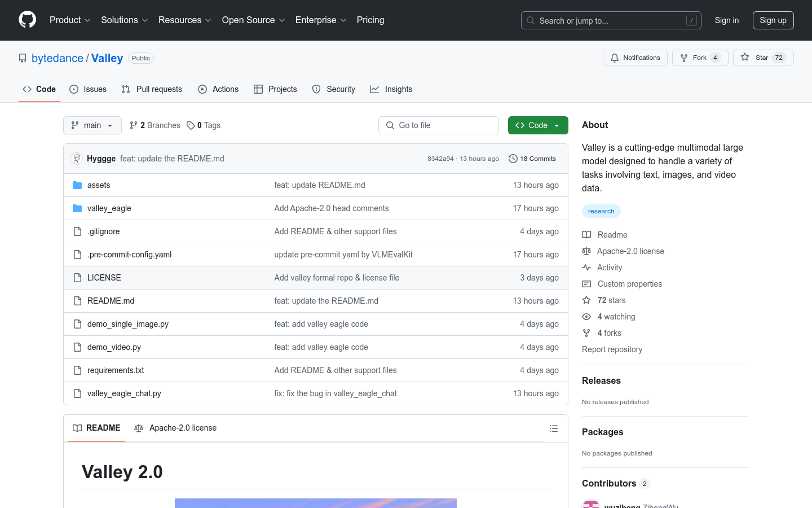
Task: Expand the Resources menu
Action: tap(185, 20)
